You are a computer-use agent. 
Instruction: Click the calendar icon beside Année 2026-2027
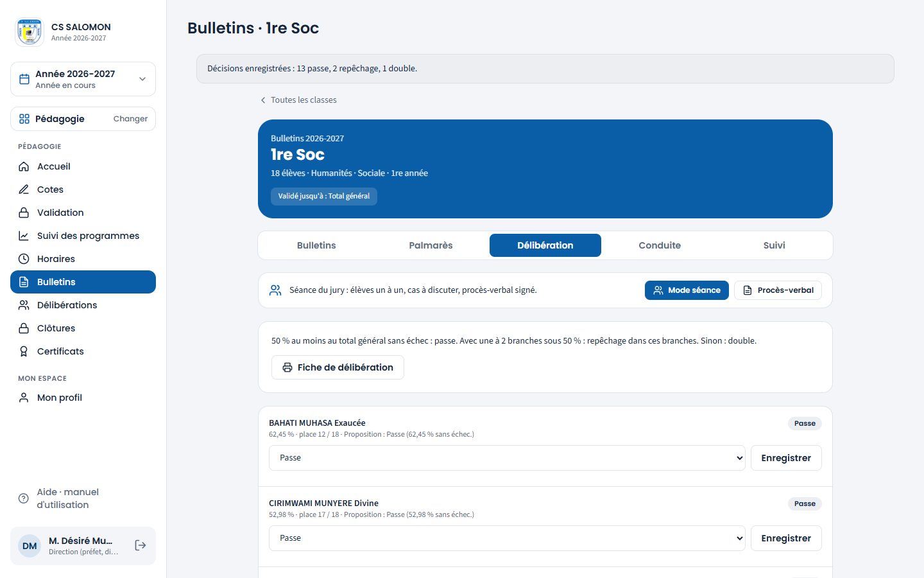click(x=24, y=79)
